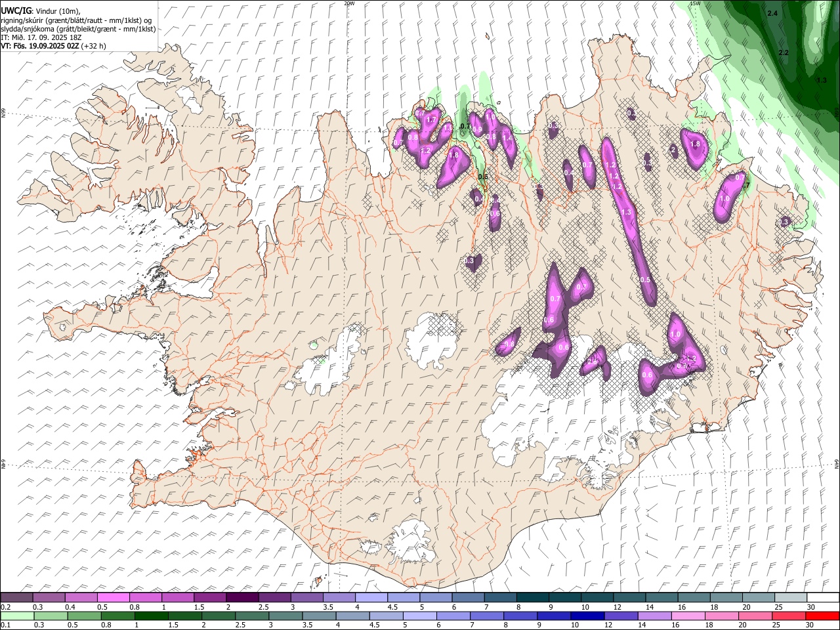
Task: Pick the darkest purple 2–2.5 upper legend swatch
Action: click(242, 597)
